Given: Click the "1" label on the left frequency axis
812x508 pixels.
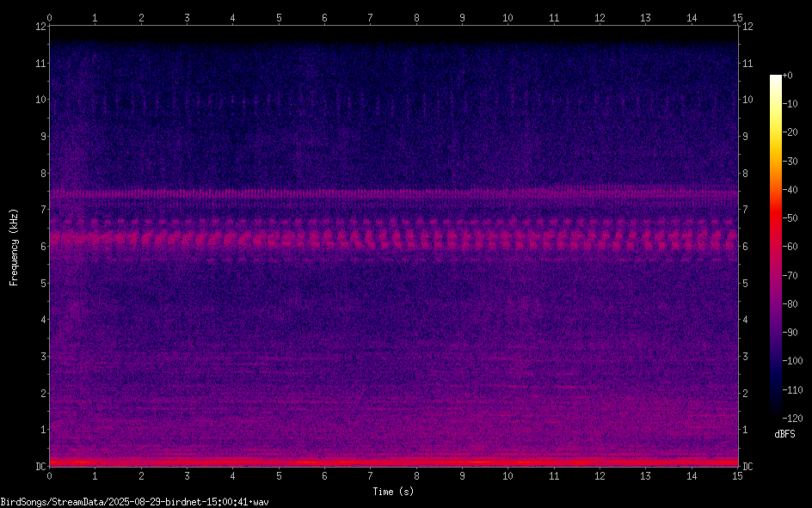Looking at the screenshot, I should (x=44, y=430).
